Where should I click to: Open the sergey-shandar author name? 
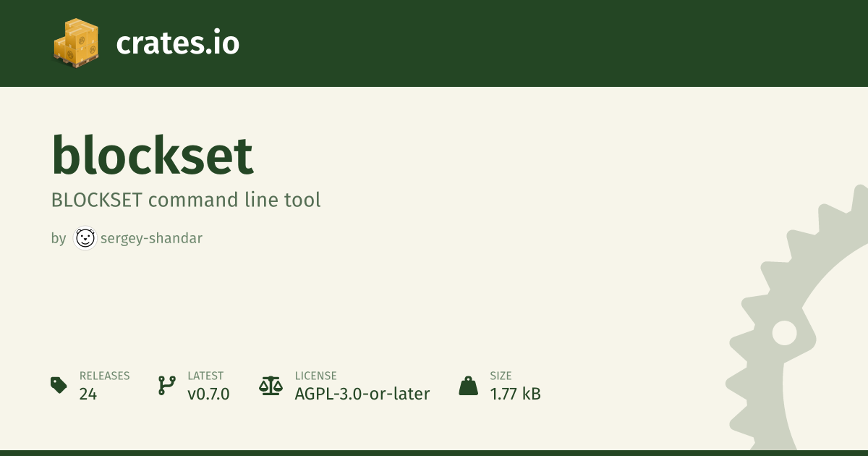(151, 238)
